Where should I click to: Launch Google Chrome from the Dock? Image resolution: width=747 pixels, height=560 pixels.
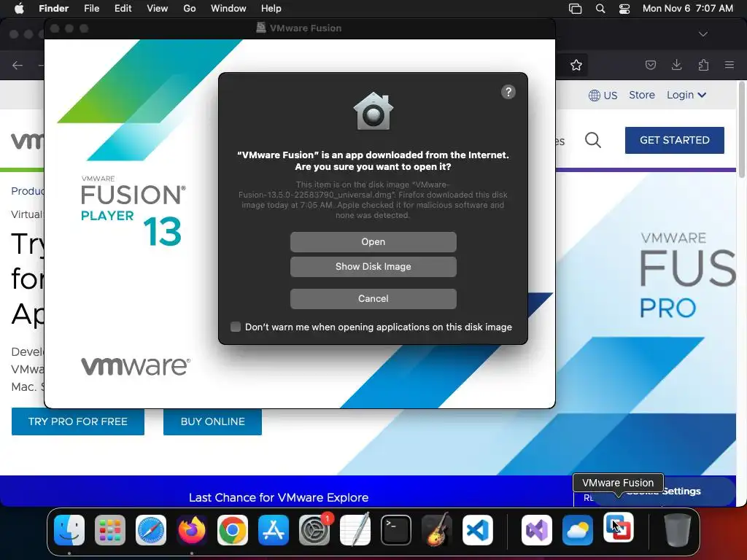(233, 530)
